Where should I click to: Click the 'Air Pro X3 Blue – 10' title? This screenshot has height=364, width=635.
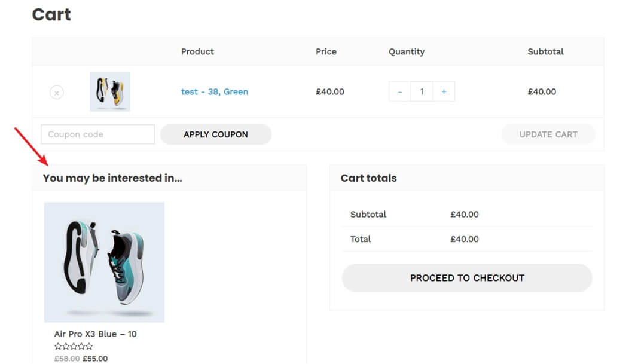95,334
